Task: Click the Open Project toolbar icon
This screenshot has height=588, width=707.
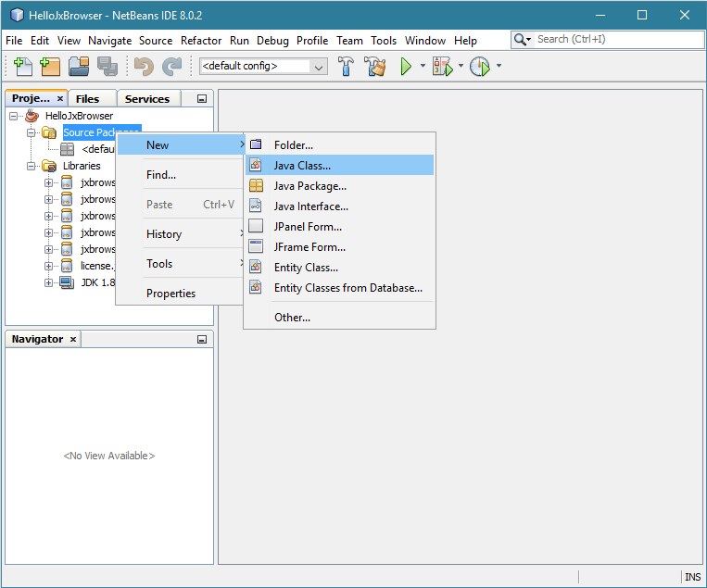Action: tap(79, 67)
